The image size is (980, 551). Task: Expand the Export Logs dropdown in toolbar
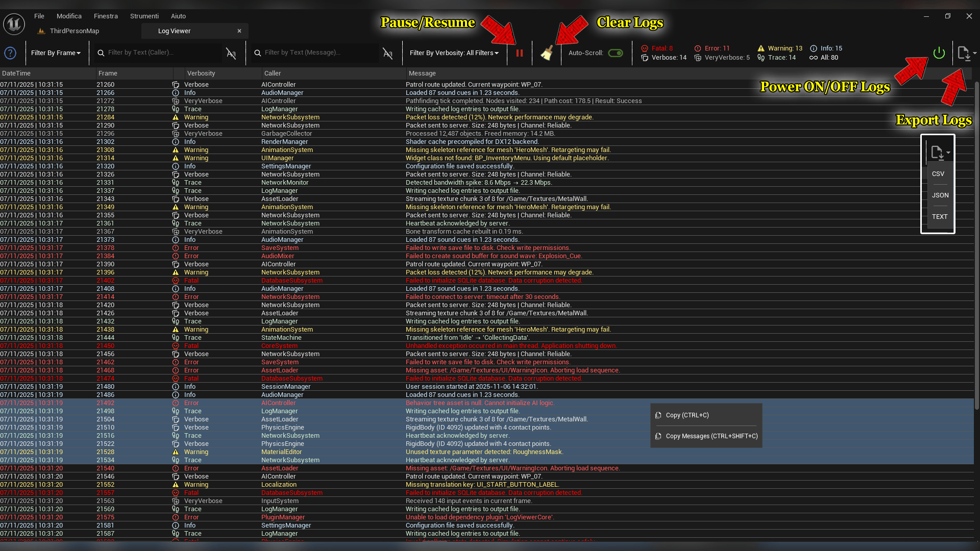coord(967,53)
